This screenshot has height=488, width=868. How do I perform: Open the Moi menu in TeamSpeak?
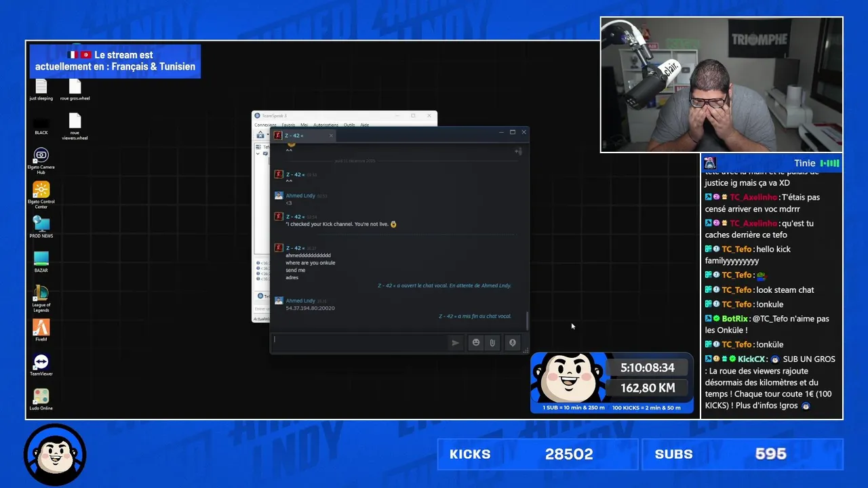click(x=304, y=125)
